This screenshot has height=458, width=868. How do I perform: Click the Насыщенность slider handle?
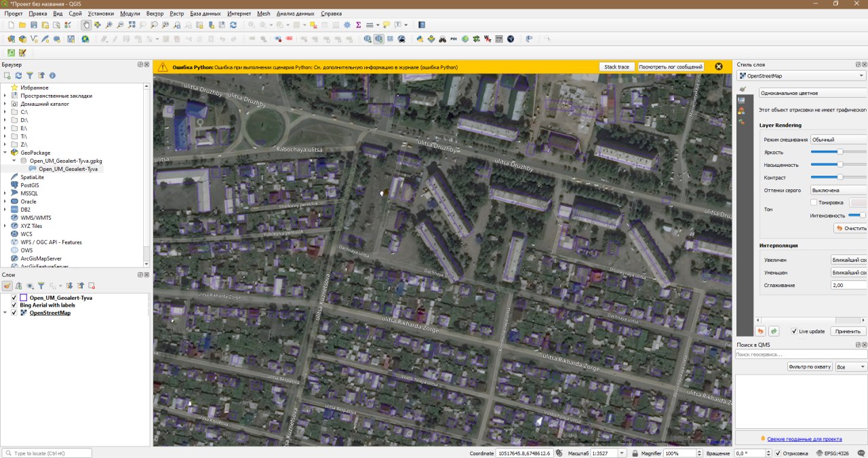pos(840,165)
